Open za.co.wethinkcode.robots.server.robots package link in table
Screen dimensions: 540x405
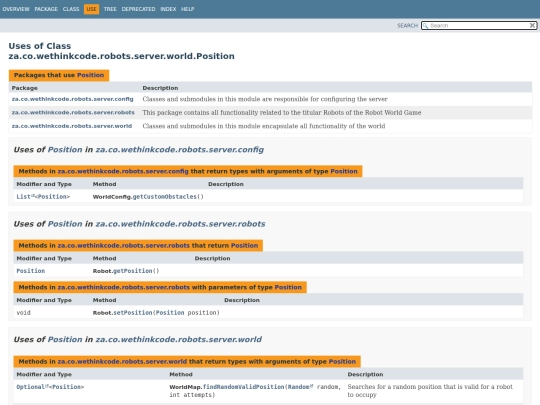click(73, 113)
